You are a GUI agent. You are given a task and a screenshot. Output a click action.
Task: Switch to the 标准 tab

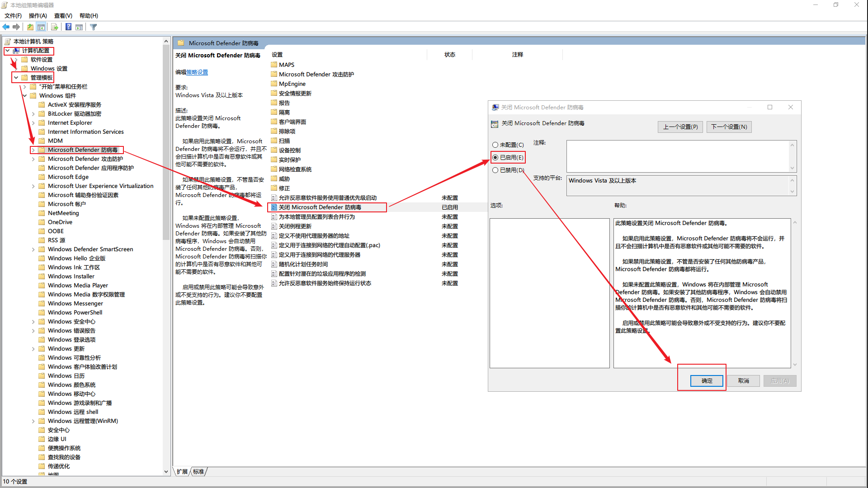click(198, 472)
